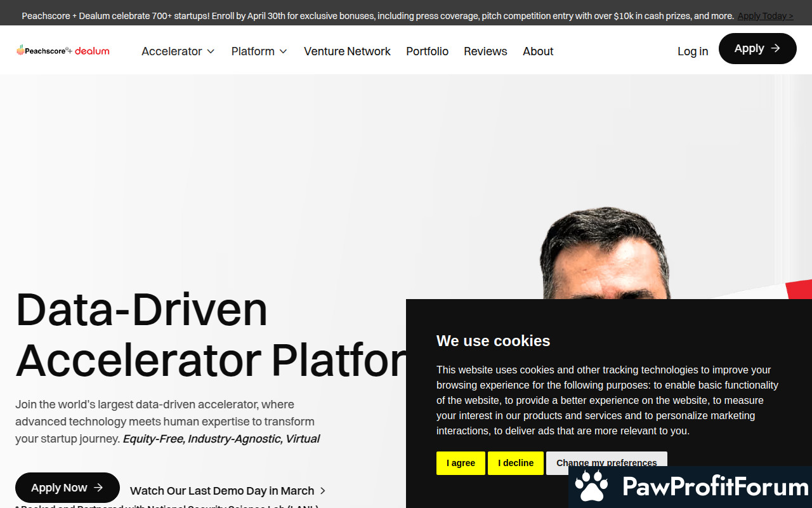This screenshot has height=508, width=812.
Task: Open Watch Our Last Demo Day in March
Action: click(x=222, y=491)
